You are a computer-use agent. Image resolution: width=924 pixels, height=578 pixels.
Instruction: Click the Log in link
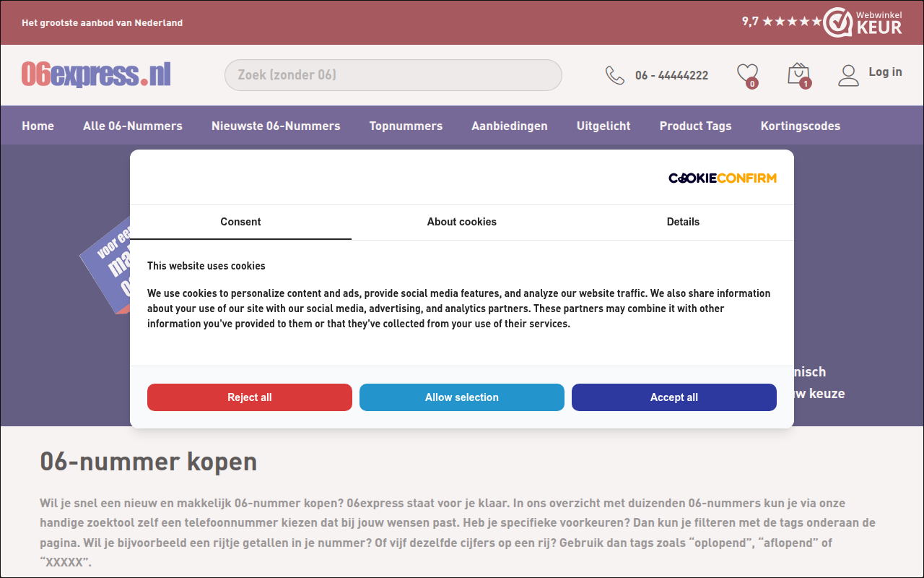(885, 72)
